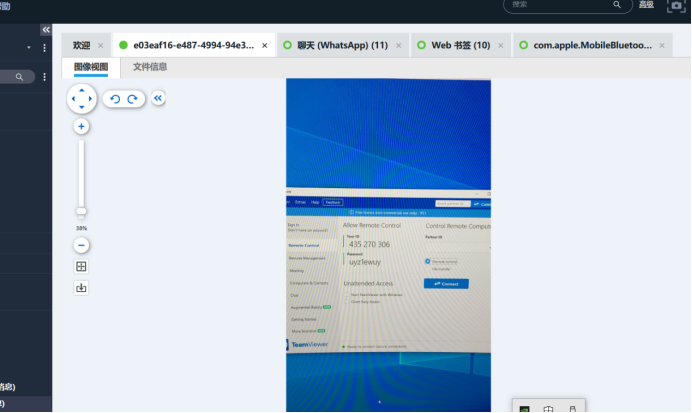The height and width of the screenshot is (413, 692).
Task: Open the three-dot menu beside sidebar search
Action: (x=44, y=77)
